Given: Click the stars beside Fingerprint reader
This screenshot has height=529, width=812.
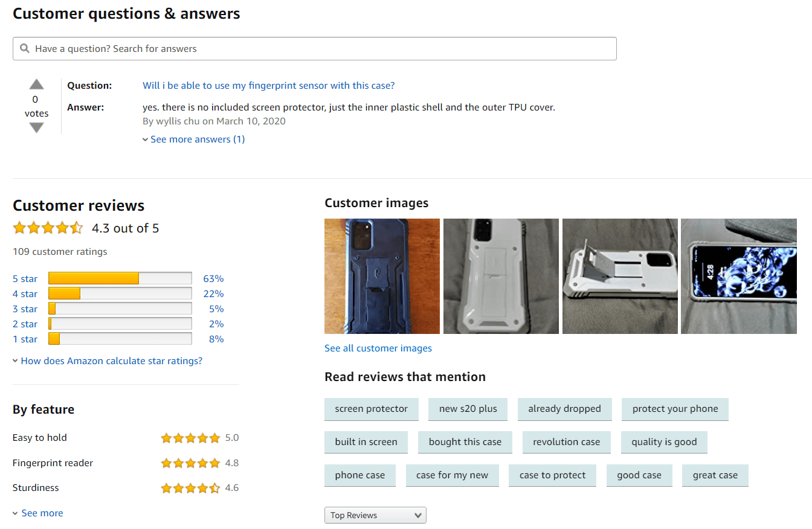Looking at the screenshot, I should (x=190, y=463).
